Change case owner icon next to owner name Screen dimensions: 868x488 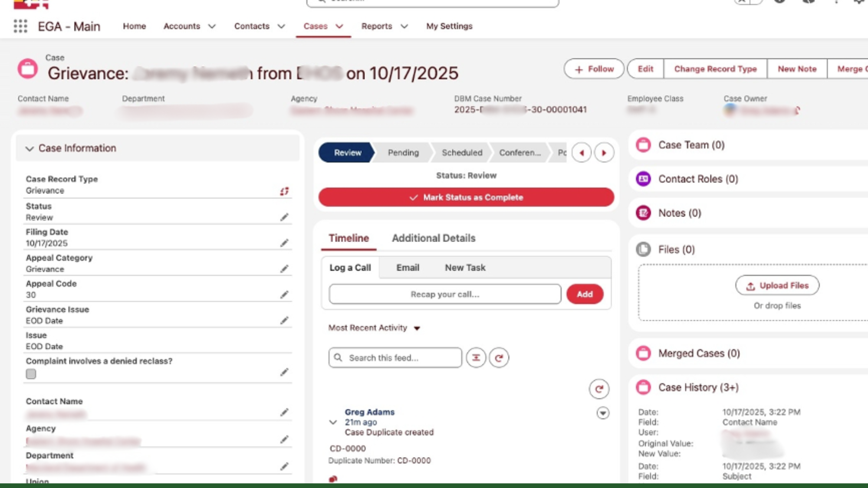click(x=797, y=111)
